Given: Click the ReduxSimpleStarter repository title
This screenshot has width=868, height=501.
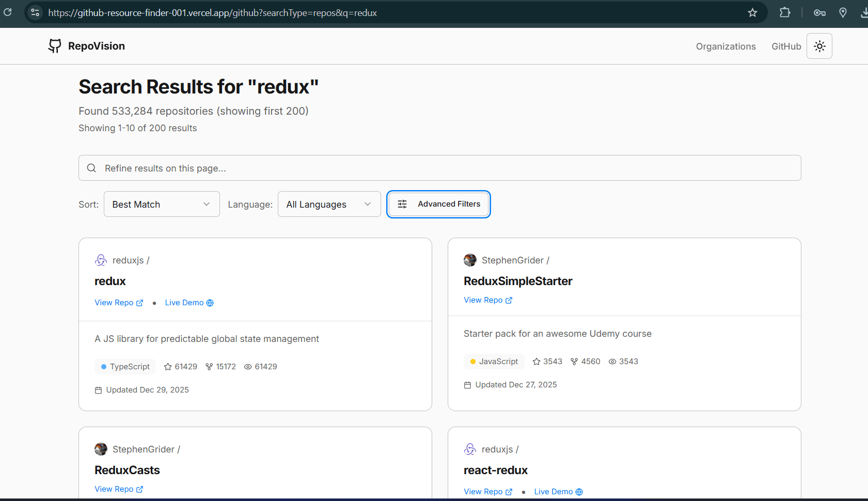Looking at the screenshot, I should [x=518, y=281].
